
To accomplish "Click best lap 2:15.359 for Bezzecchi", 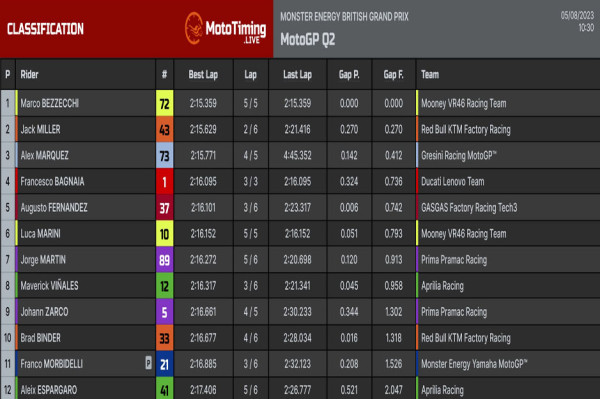I will pos(203,103).
